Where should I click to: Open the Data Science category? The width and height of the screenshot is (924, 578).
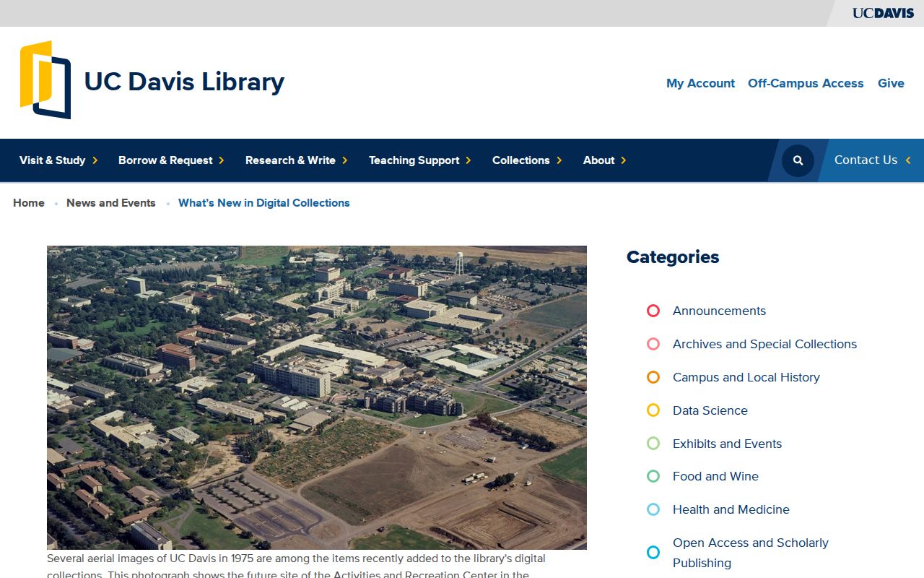pos(710,410)
